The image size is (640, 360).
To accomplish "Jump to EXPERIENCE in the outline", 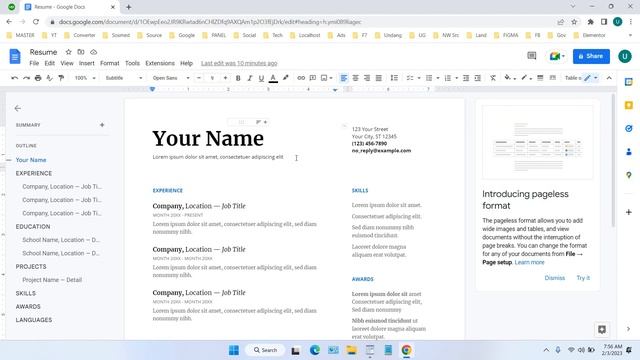I will pos(34,173).
